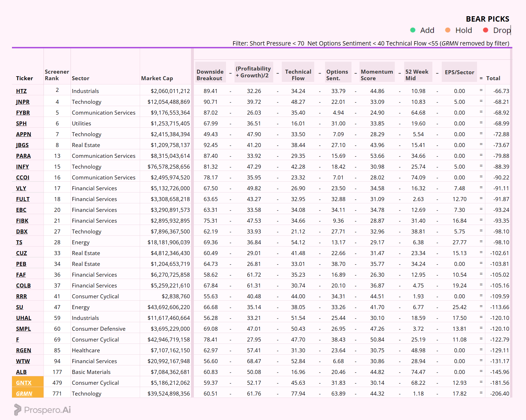Click the red Drop legend dot
526x420 pixels.
click(486, 30)
